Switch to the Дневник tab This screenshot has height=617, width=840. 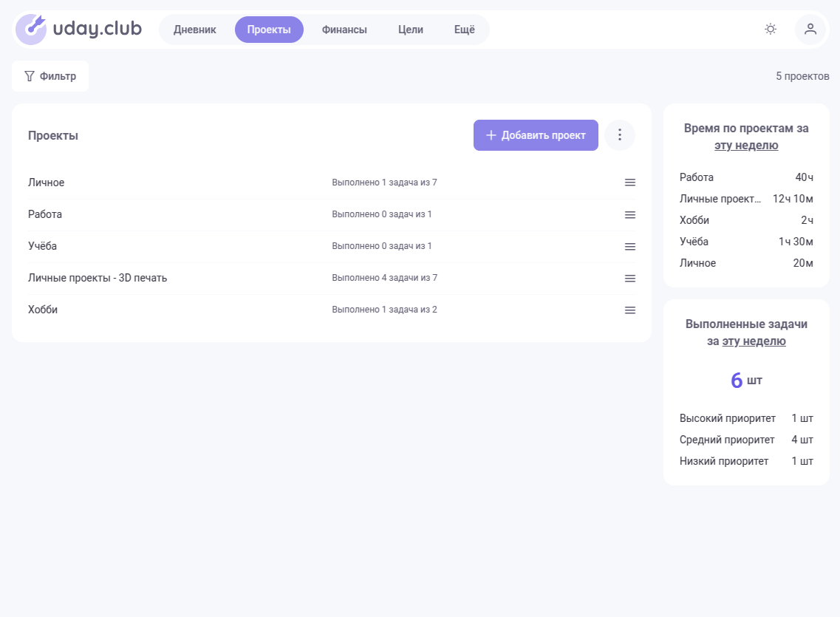point(195,30)
